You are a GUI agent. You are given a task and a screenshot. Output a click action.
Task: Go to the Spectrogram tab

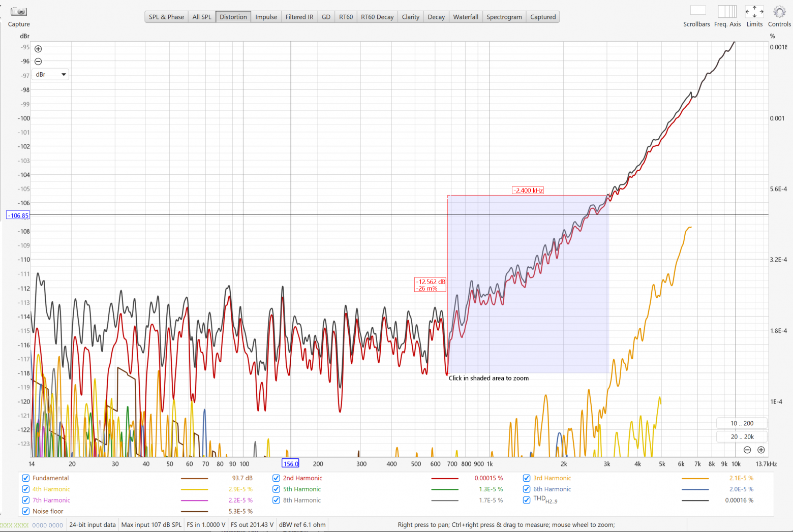pyautogui.click(x=504, y=17)
